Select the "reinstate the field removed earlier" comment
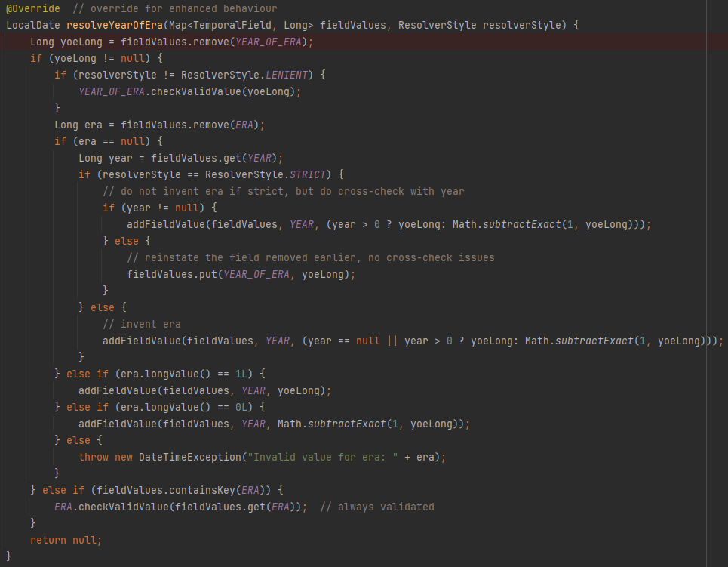This screenshot has width=728, height=567. (x=311, y=258)
